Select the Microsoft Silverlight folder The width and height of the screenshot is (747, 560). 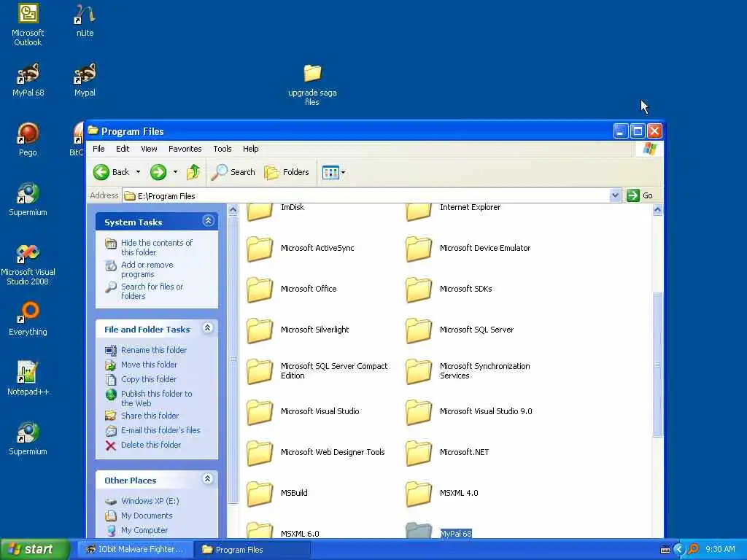(298, 330)
